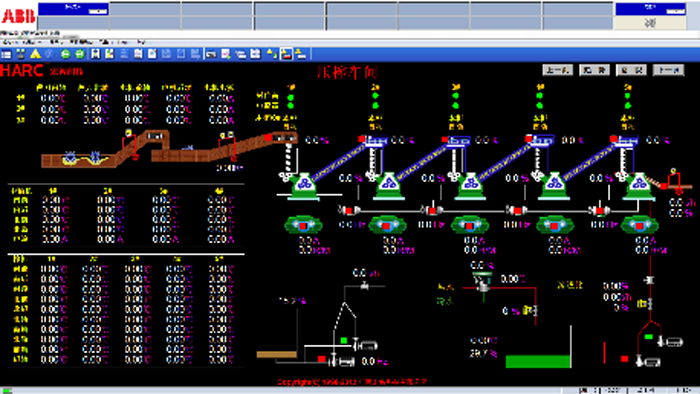Image resolution: width=700 pixels, height=394 pixels.
Task: Click the last yellow alarm icon in the toolbar
Action: pos(301,54)
